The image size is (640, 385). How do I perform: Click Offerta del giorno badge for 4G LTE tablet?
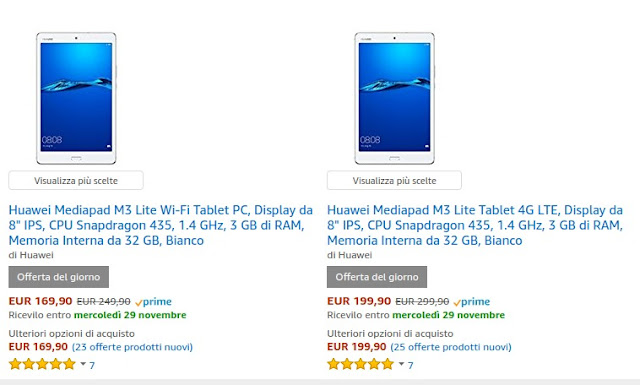(x=377, y=277)
